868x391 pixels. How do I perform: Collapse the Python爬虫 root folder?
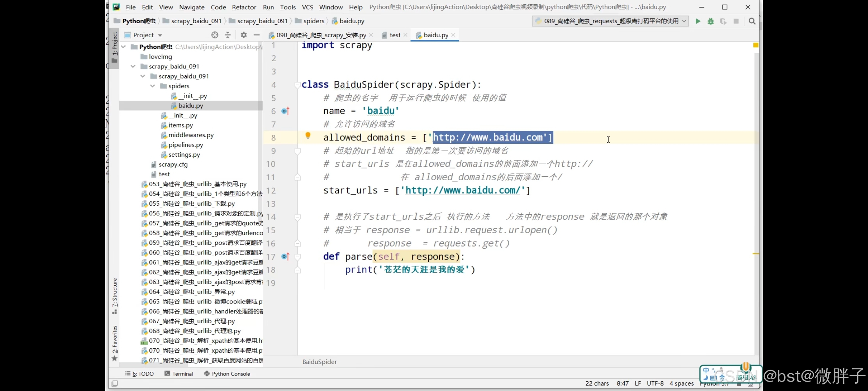pyautogui.click(x=123, y=47)
